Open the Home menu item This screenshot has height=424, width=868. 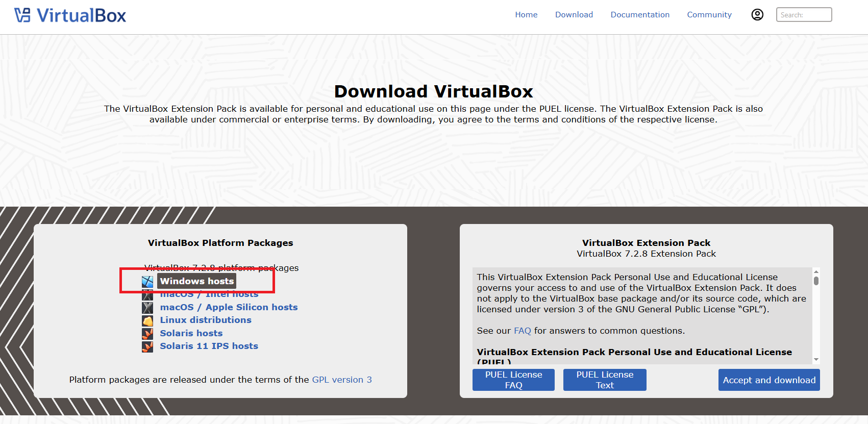click(x=526, y=15)
